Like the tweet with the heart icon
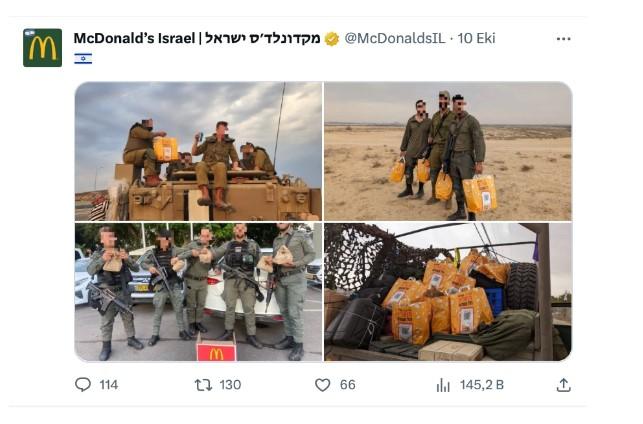Screen dimensions: 643x424 [x=322, y=385]
